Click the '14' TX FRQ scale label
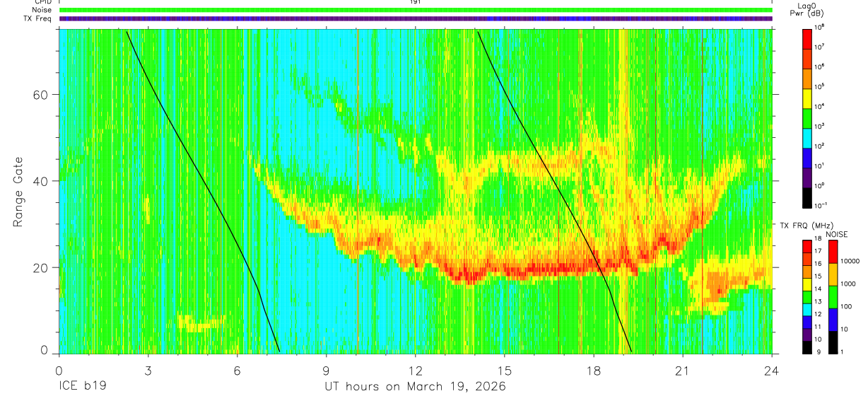868x401 pixels. [819, 289]
